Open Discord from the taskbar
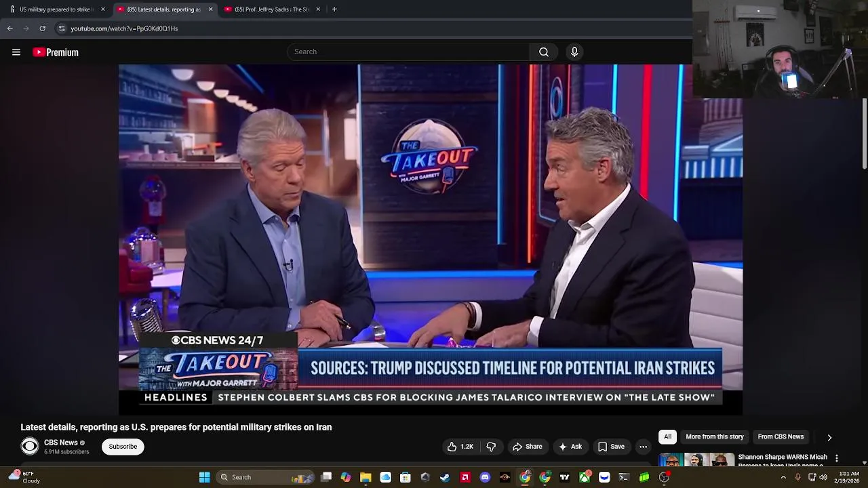 pyautogui.click(x=485, y=477)
